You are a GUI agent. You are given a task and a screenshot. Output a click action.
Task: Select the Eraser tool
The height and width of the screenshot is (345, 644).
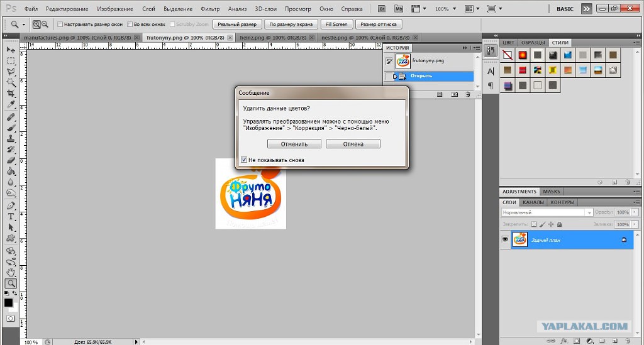point(11,160)
